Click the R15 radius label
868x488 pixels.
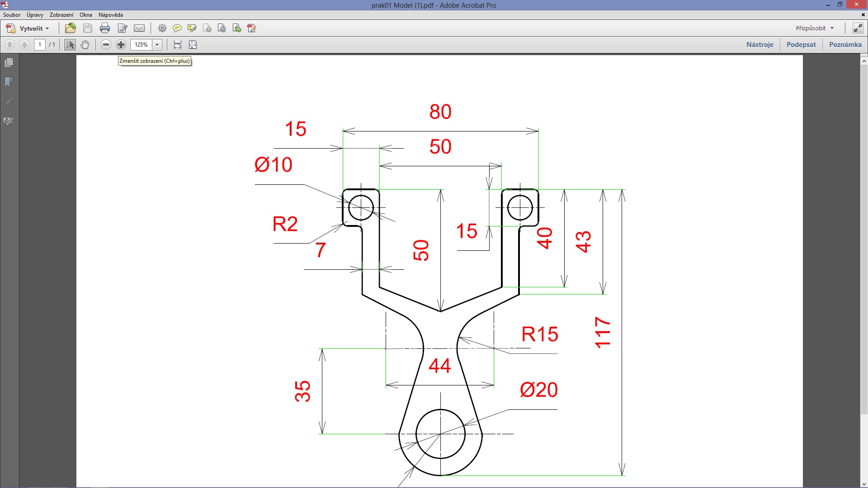click(x=540, y=334)
